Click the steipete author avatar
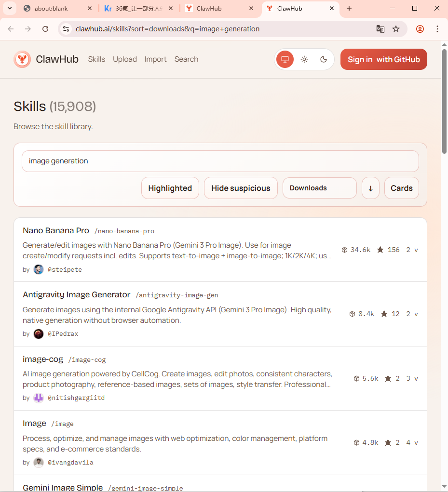The width and height of the screenshot is (448, 492). (39, 270)
